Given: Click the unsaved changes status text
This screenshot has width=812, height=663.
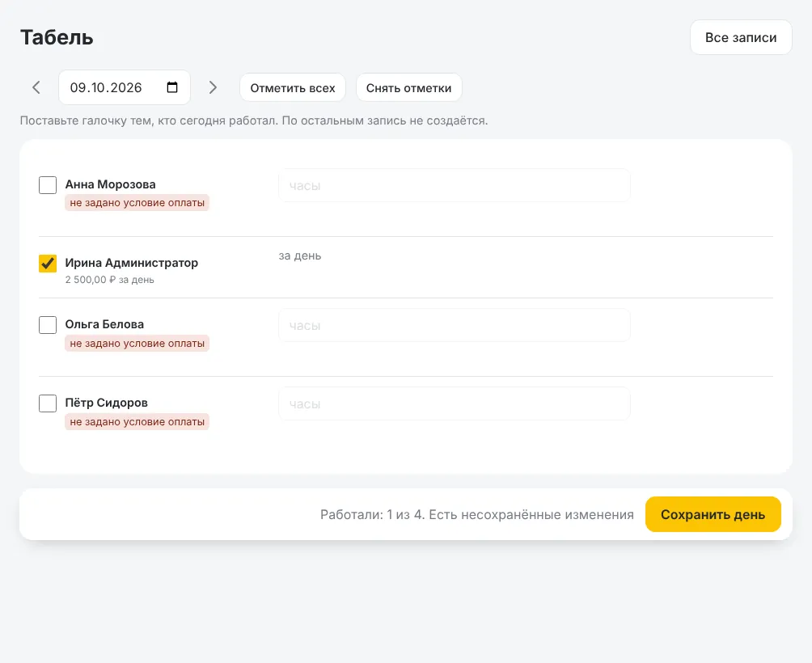Looking at the screenshot, I should click(477, 514).
